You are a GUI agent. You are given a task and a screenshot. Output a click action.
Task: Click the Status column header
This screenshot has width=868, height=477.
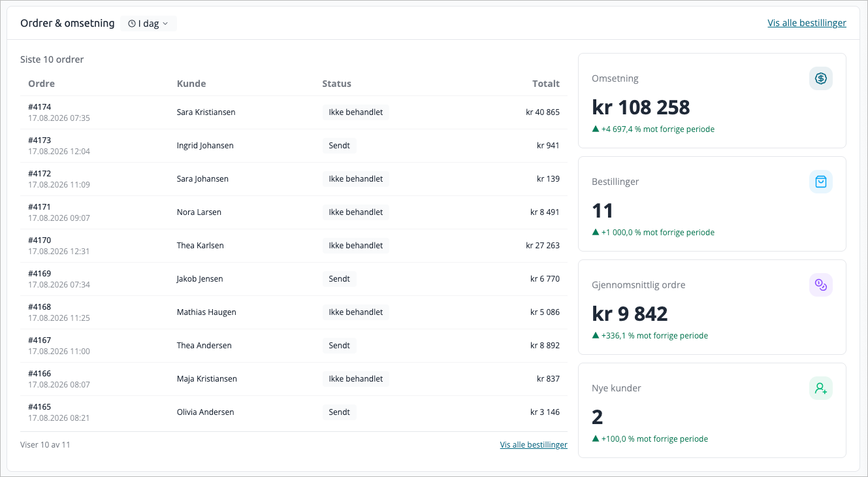(336, 84)
